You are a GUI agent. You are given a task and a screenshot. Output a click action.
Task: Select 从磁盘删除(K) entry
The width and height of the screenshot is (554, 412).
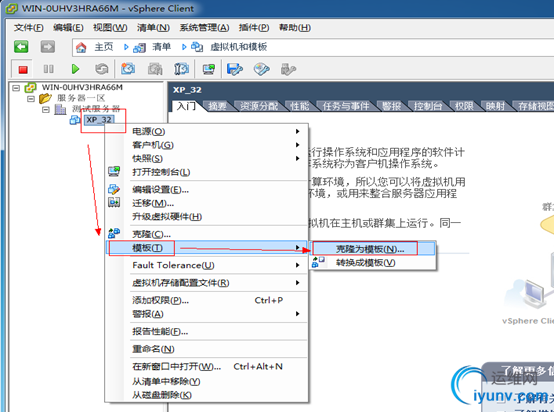[x=206, y=395]
